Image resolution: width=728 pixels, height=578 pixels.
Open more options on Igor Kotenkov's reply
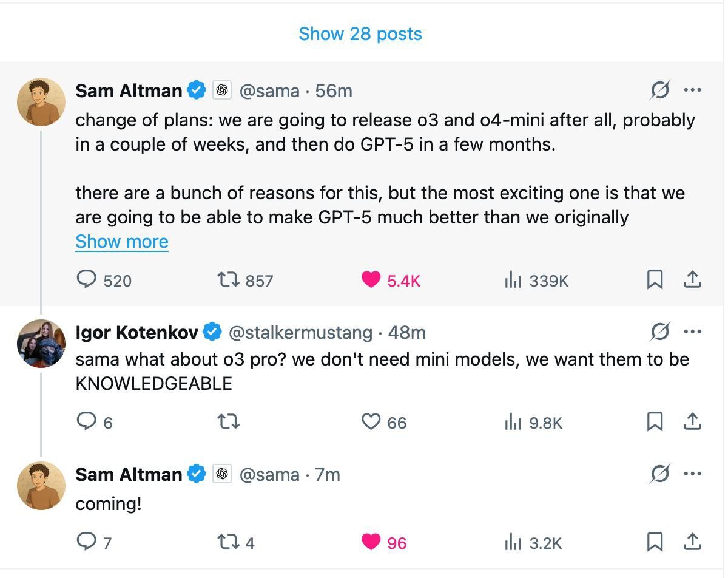[x=692, y=332]
